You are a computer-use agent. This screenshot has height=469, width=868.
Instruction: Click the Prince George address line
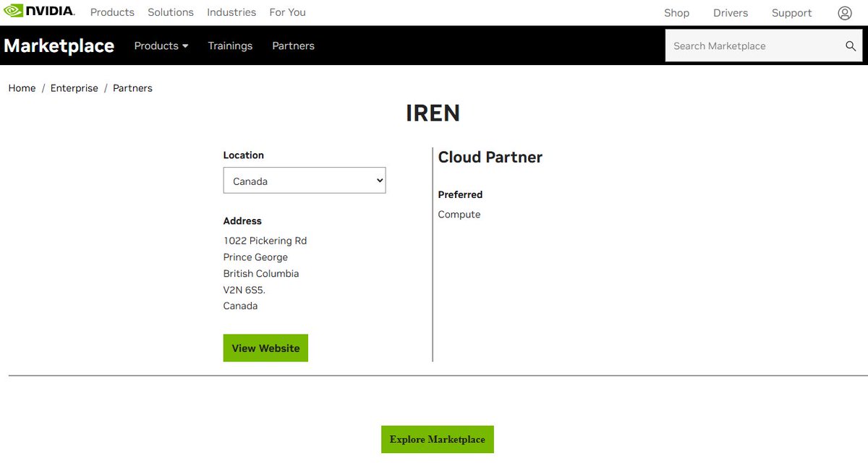255,257
